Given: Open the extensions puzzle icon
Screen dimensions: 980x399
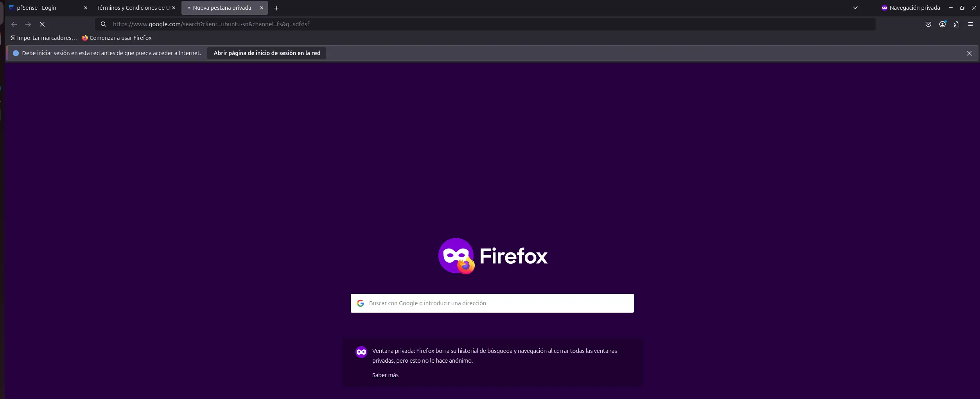Looking at the screenshot, I should click(x=957, y=24).
